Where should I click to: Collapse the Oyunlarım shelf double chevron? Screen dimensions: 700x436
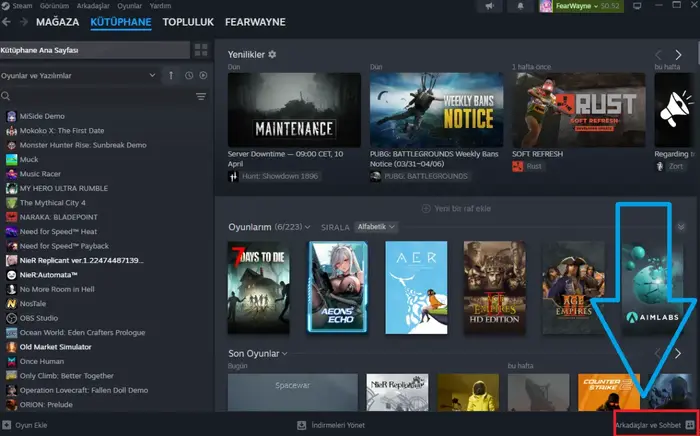pos(681,227)
